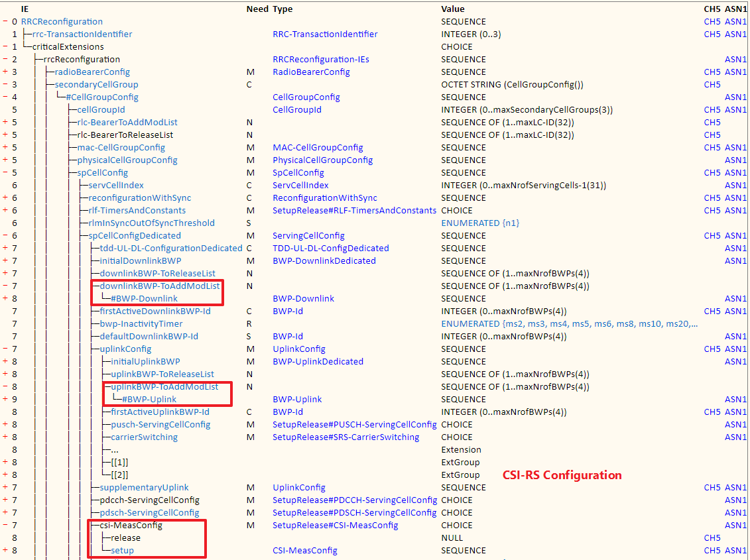Open the TDD-UL-DL-ConfigDedicated type link
Image resolution: width=750 pixels, height=560 pixels.
coord(331,249)
